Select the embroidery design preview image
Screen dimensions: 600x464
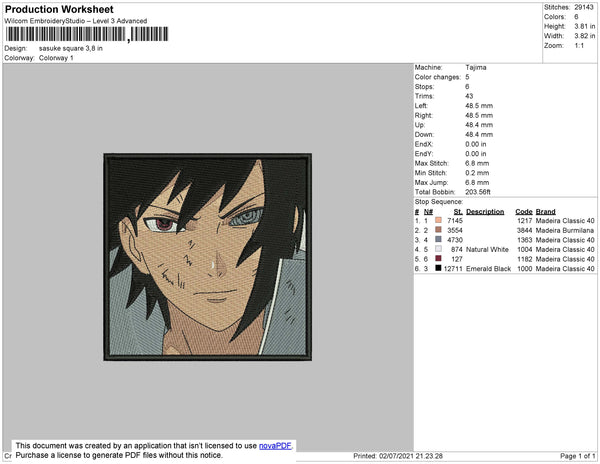point(208,257)
